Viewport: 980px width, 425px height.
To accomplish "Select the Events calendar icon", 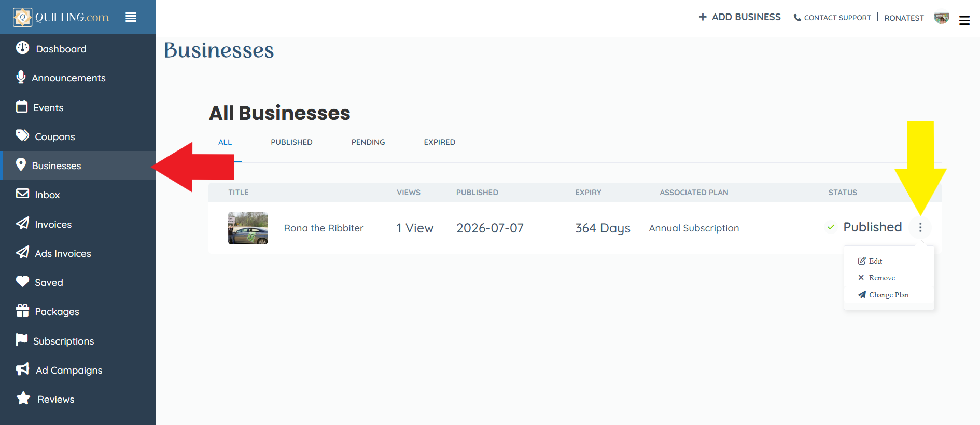I will (22, 106).
